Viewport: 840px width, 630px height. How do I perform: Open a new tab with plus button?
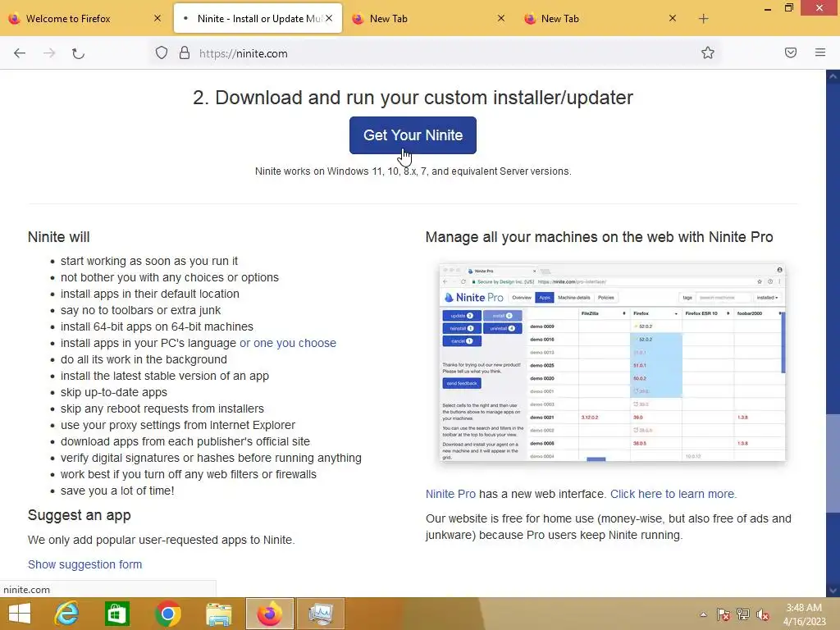click(x=703, y=19)
